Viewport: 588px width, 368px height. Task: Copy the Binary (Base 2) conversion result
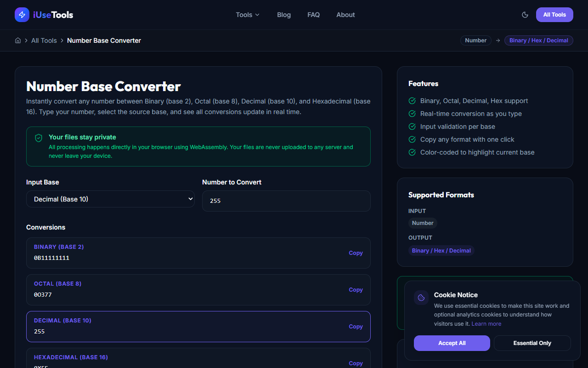click(356, 253)
